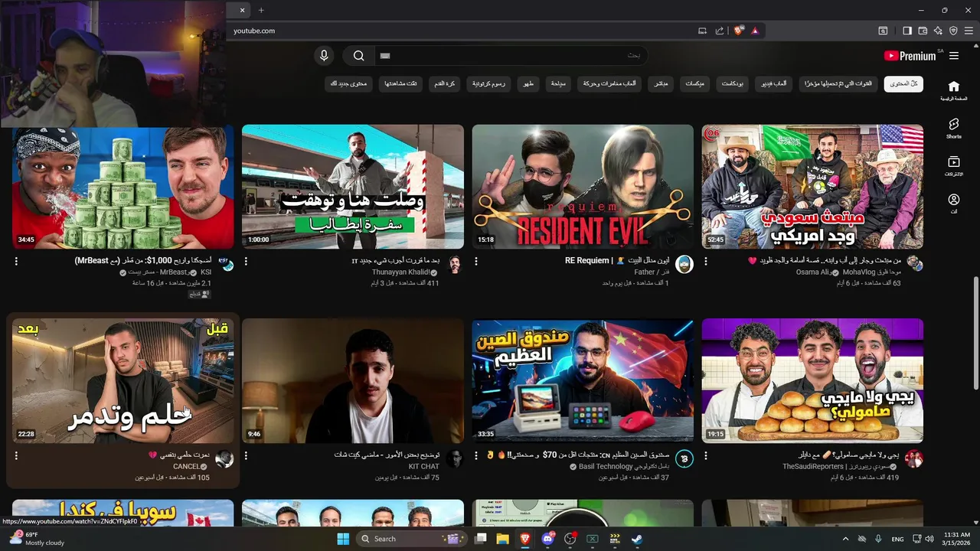This screenshot has height=551, width=980.
Task: Open the Resident Evil Requiem thumbnail
Action: [x=583, y=187]
